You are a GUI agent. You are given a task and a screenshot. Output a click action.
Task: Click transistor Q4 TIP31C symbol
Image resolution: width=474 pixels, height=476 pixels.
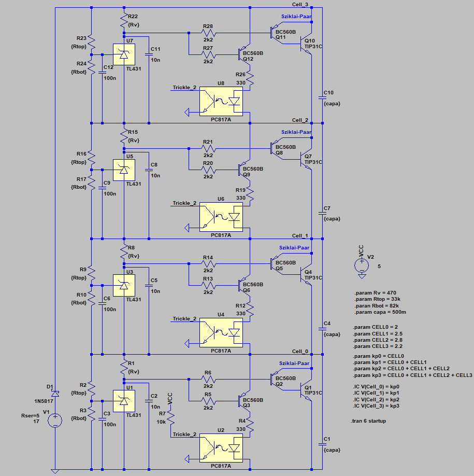coord(306,275)
